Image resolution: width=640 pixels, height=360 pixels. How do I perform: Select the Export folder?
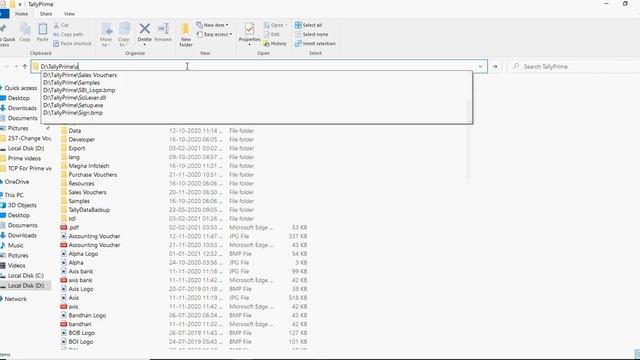tap(77, 148)
